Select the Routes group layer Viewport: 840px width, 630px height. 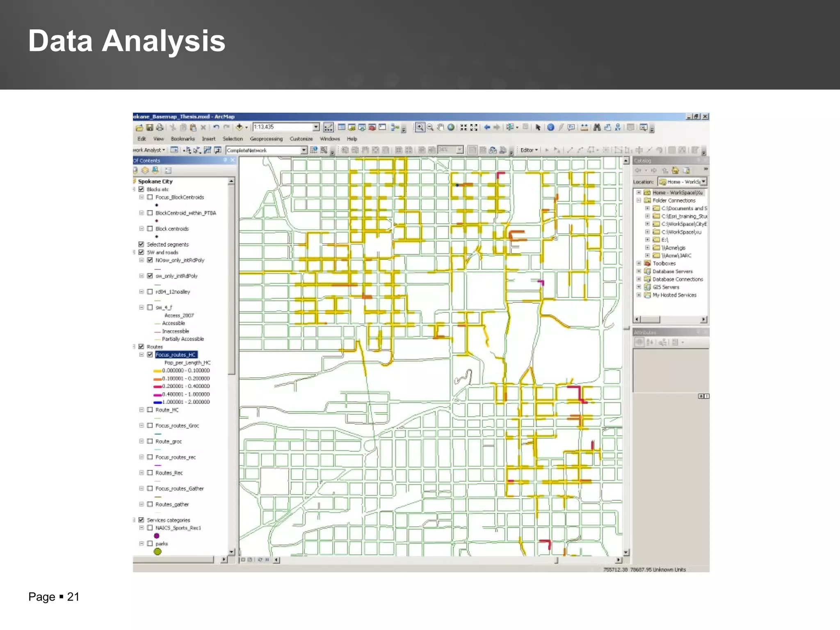[155, 347]
